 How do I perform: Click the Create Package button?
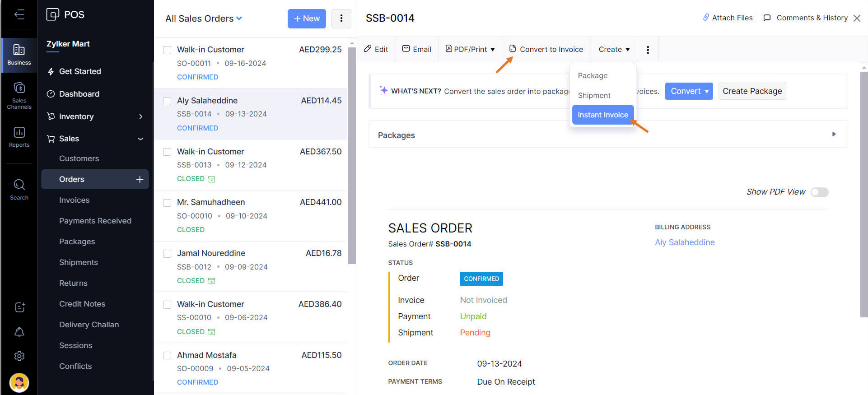click(752, 91)
